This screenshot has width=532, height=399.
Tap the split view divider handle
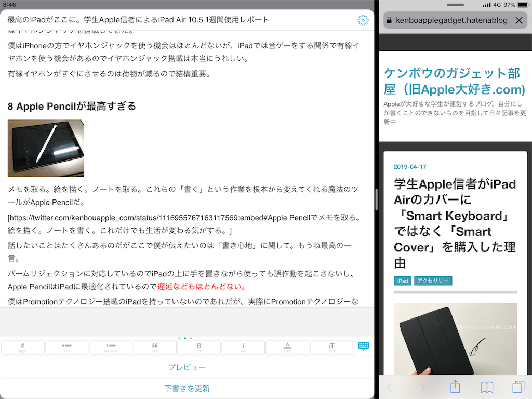(x=376, y=199)
